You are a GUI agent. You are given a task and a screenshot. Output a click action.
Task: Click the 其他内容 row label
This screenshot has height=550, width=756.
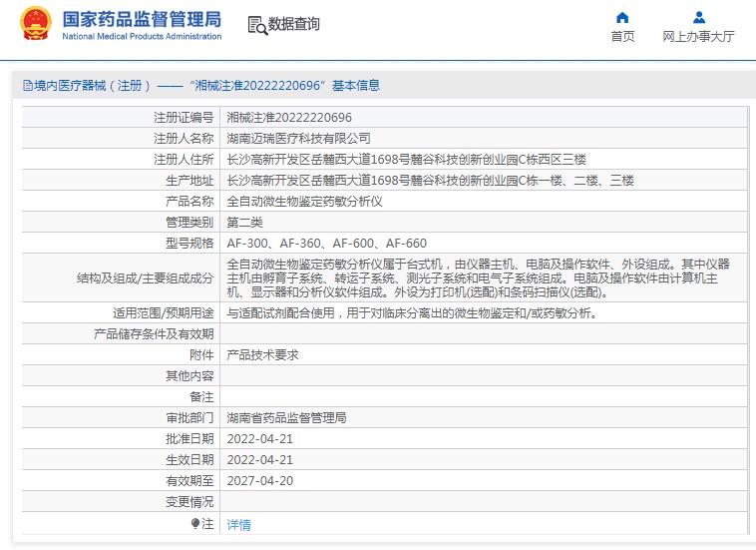(189, 376)
